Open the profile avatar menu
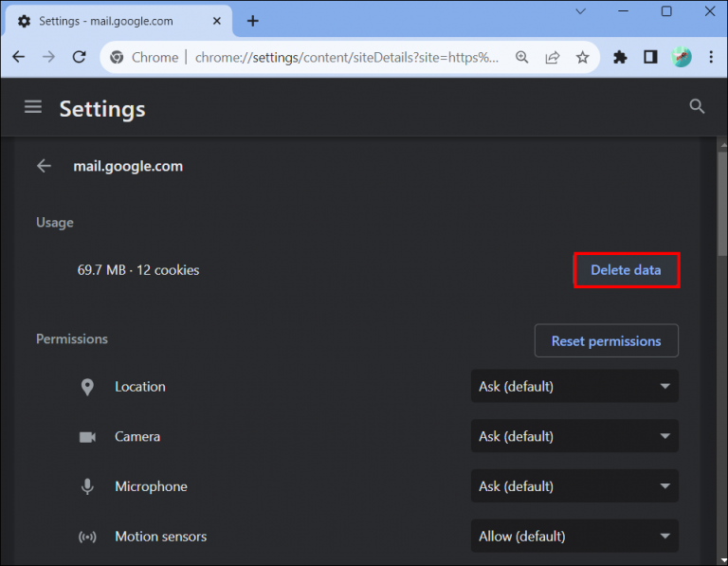 682,57
